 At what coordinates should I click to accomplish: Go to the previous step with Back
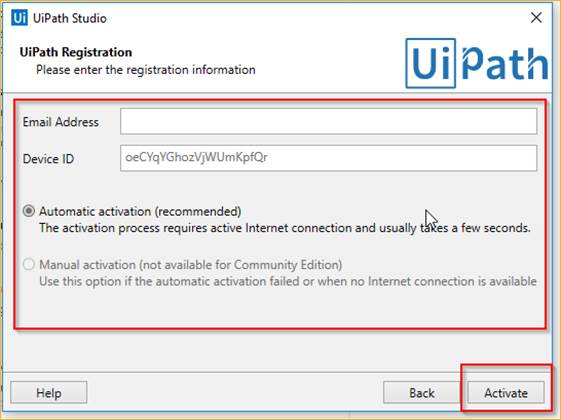(421, 393)
